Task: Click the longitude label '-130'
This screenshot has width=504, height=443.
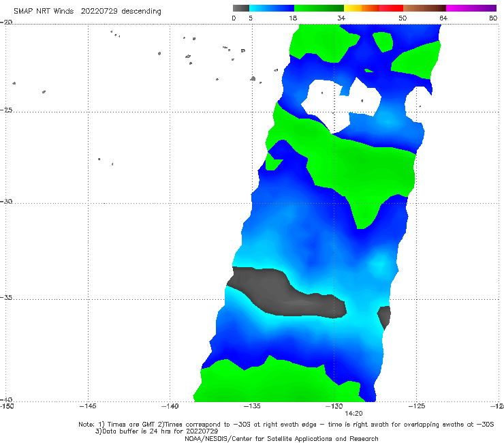Action: click(x=334, y=406)
